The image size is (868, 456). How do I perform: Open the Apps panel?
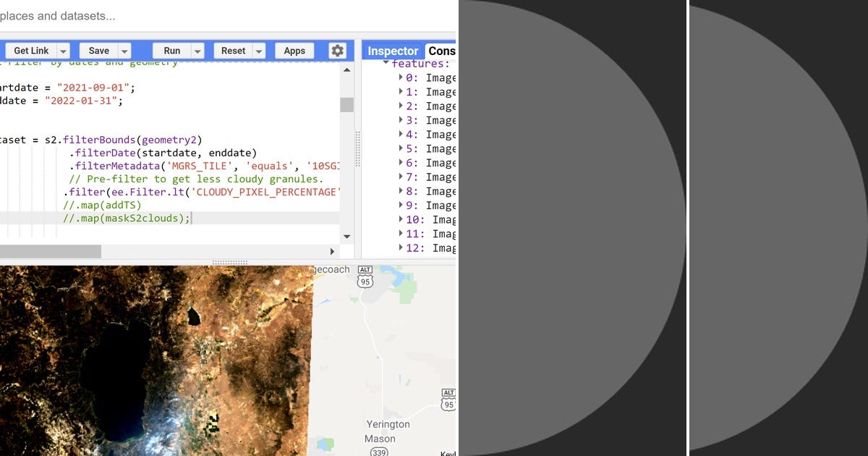coord(294,51)
